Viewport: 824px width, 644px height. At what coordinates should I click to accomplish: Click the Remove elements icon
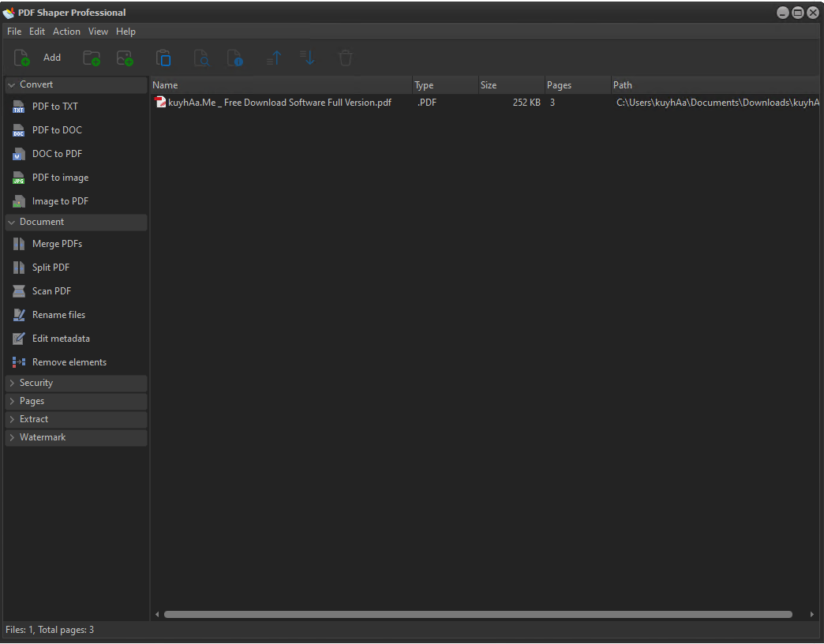tap(18, 362)
